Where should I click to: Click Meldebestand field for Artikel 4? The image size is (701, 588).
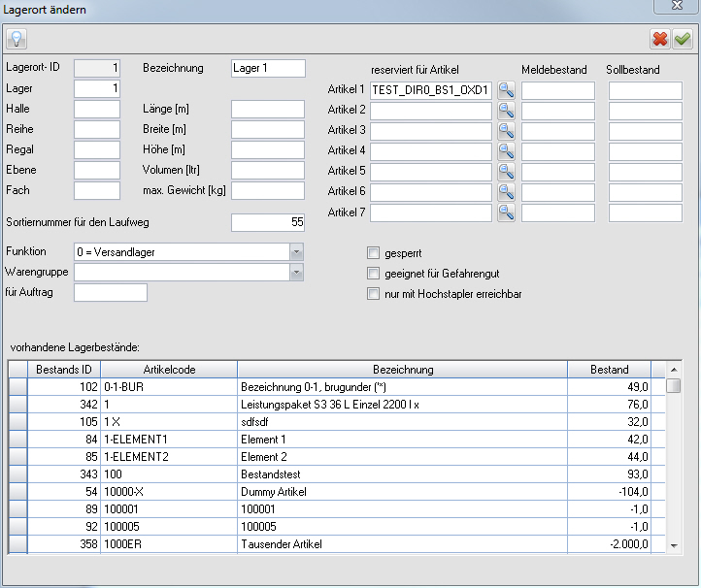(x=558, y=152)
